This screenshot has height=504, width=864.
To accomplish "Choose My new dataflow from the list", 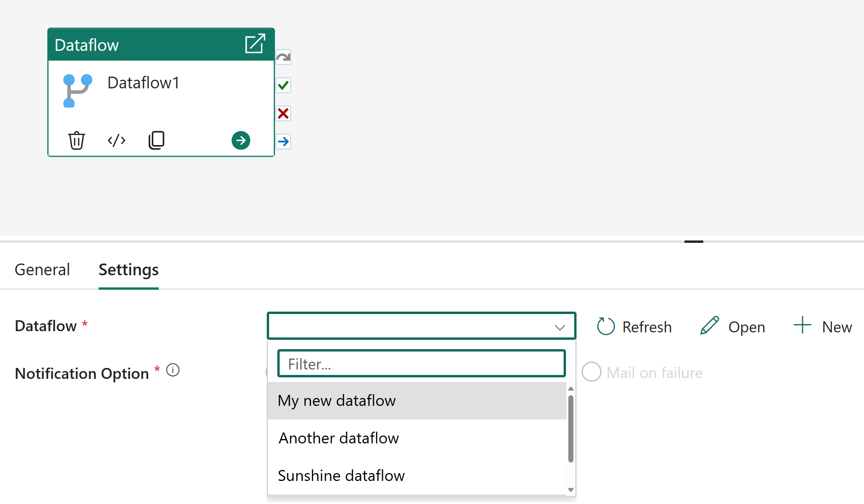I will 337,400.
